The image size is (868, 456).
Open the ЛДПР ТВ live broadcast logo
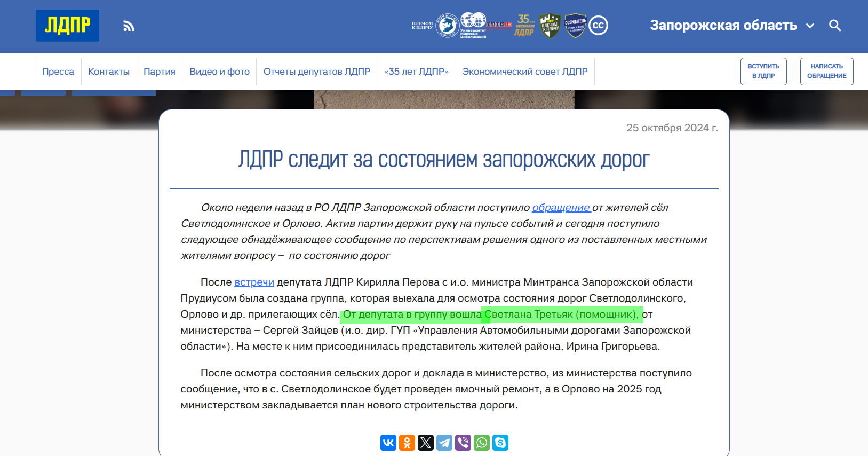[x=499, y=25]
